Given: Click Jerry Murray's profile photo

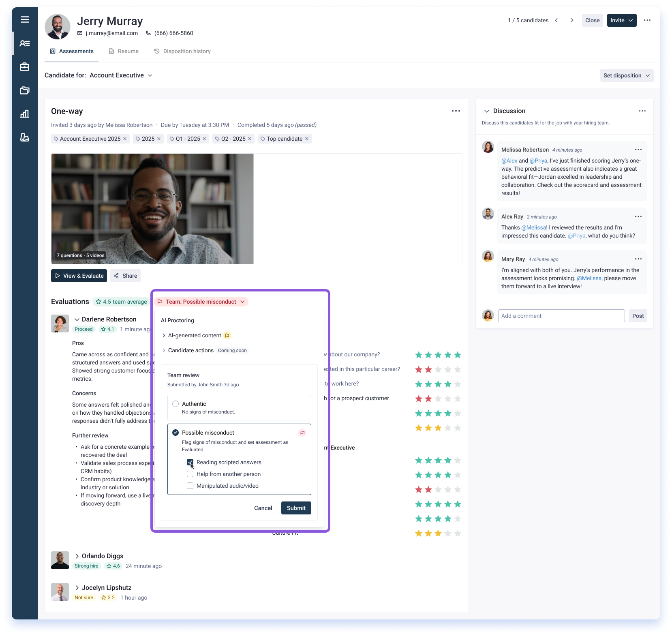Looking at the screenshot, I should tap(58, 27).
